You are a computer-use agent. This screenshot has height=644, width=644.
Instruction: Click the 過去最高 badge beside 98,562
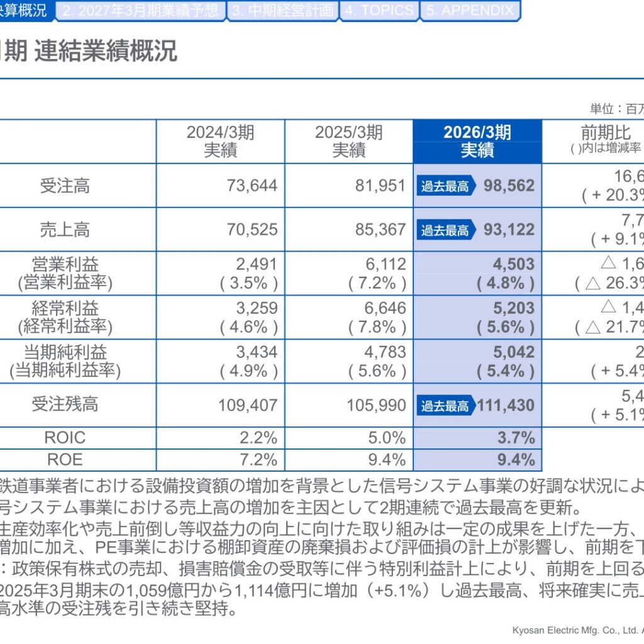(446, 186)
